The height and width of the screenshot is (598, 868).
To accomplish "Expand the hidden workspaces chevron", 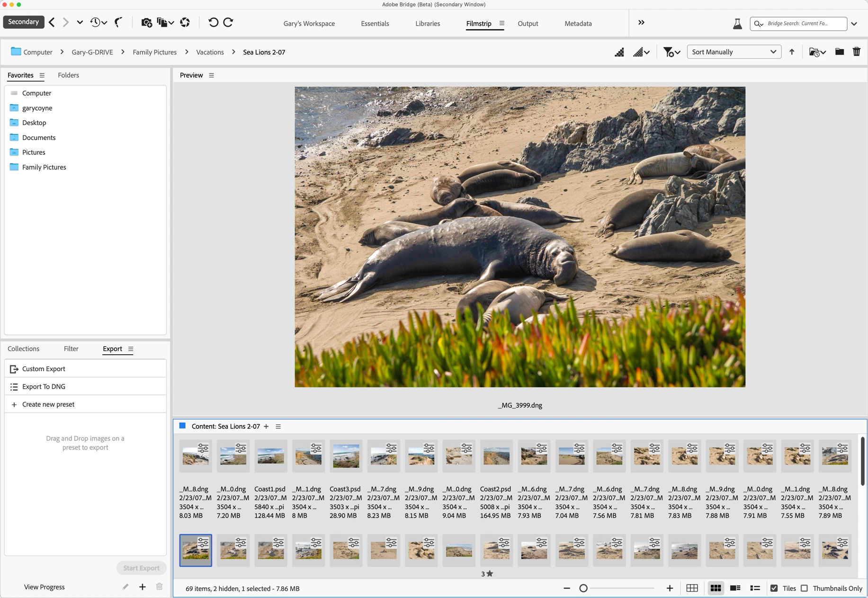I will (641, 23).
